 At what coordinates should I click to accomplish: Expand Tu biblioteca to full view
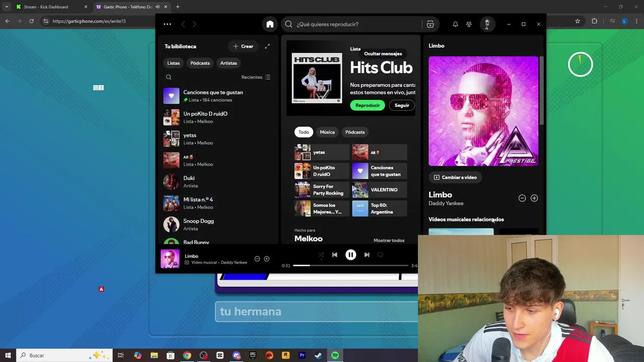coord(267,46)
